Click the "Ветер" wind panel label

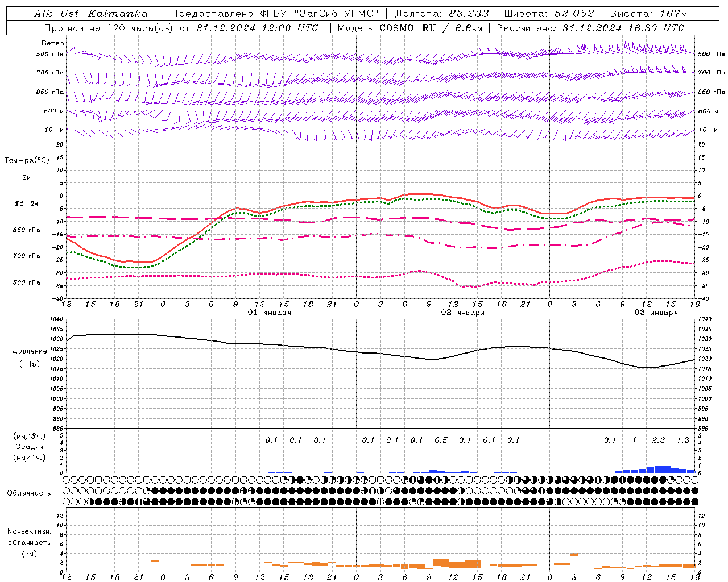52,43
